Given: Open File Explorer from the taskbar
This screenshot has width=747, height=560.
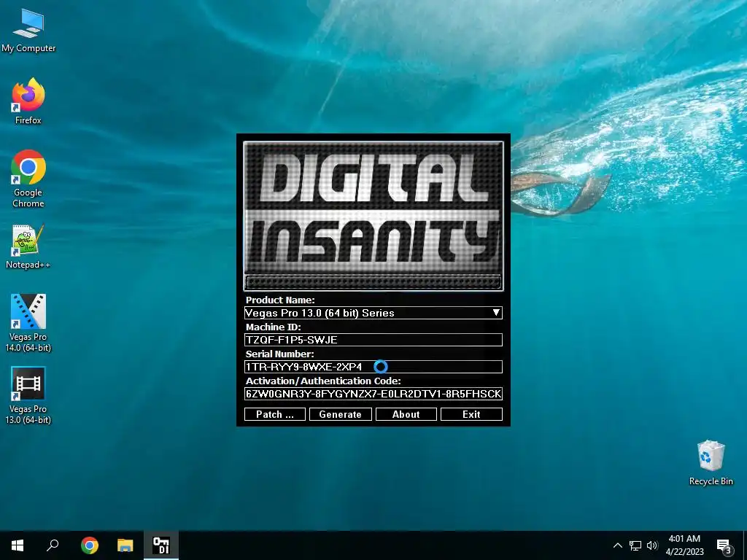Looking at the screenshot, I should pos(125,545).
